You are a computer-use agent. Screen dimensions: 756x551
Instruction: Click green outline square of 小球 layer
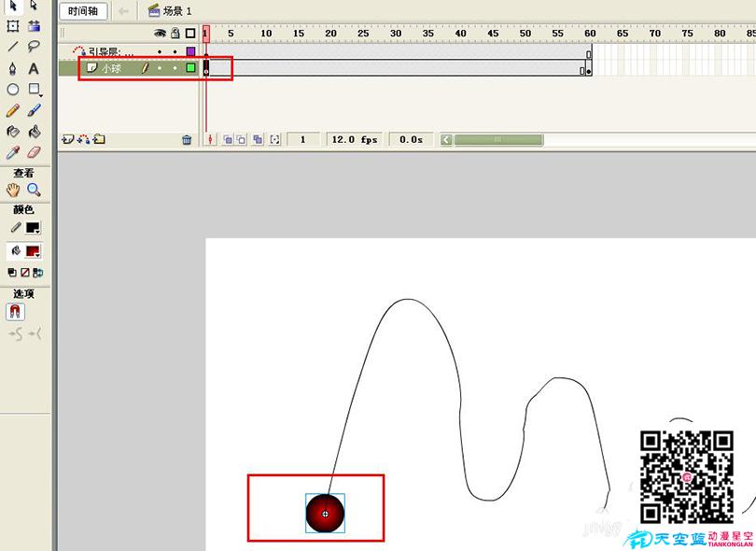tap(190, 67)
